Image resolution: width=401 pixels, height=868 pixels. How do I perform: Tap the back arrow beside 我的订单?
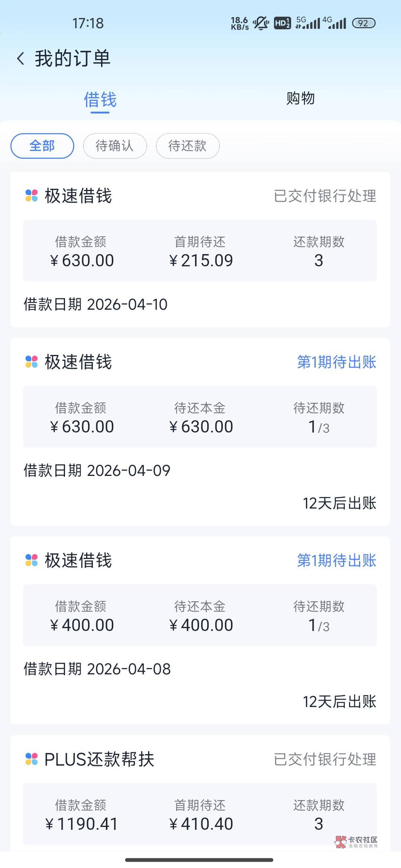(21, 59)
